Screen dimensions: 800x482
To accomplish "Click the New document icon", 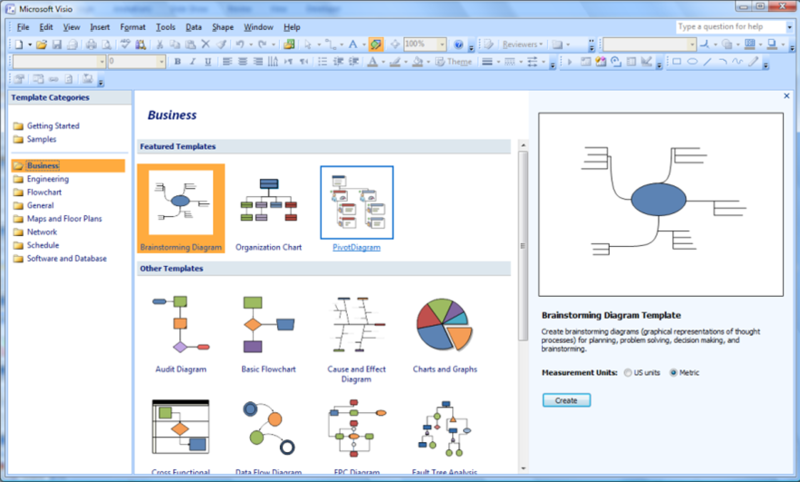I will point(19,44).
